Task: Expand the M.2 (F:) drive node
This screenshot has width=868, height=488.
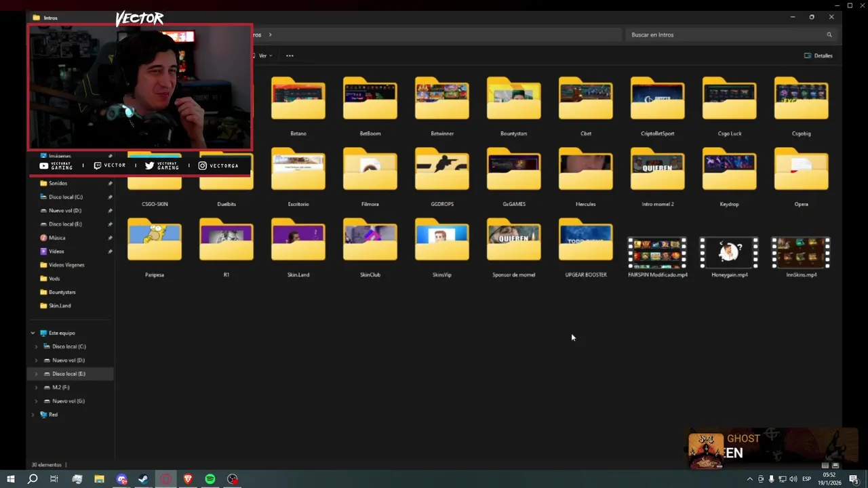Action: (x=36, y=387)
